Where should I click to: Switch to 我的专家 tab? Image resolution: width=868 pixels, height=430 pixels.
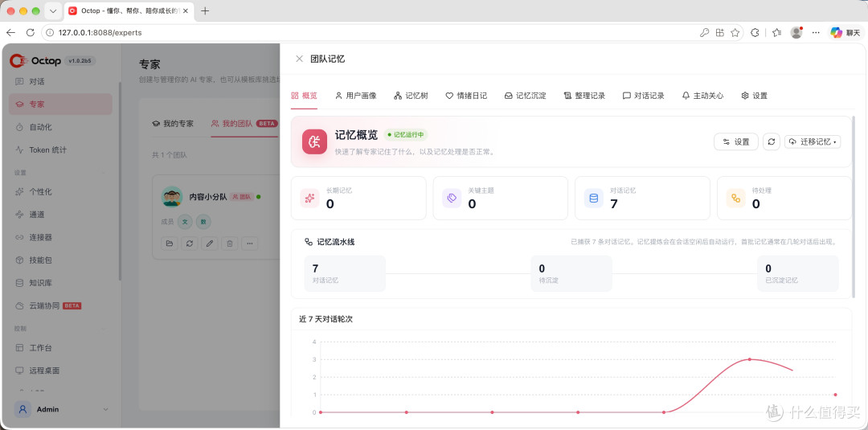point(174,124)
